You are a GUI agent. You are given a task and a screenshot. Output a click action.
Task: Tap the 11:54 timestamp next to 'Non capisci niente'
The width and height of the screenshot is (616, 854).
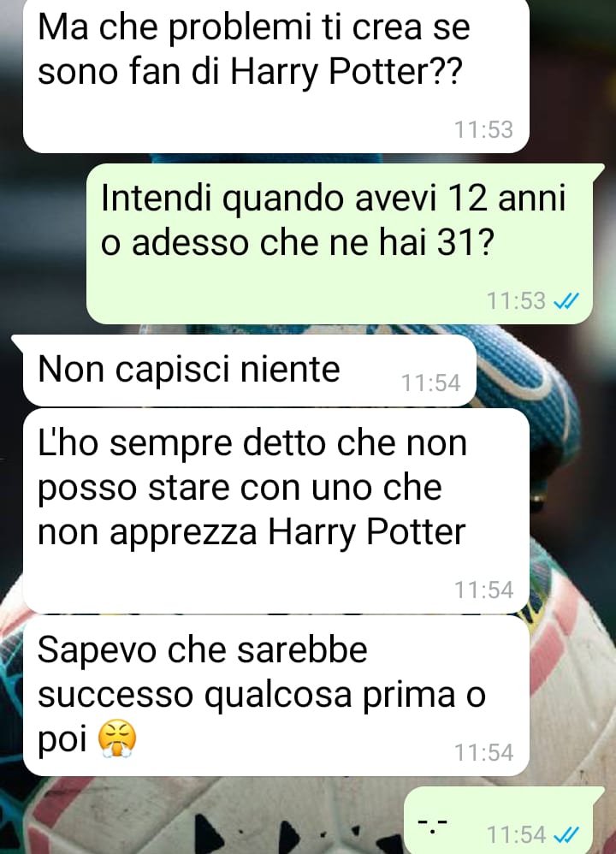pyautogui.click(x=431, y=383)
